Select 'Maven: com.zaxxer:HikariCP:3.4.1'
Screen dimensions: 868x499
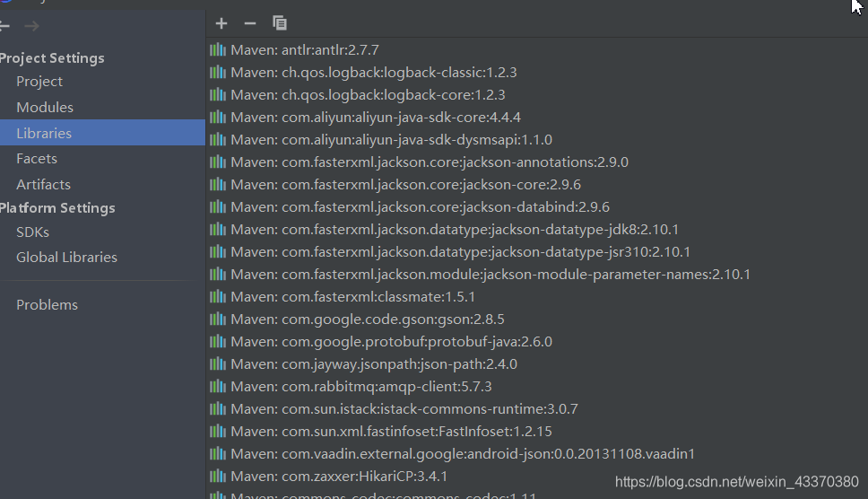pyautogui.click(x=339, y=476)
